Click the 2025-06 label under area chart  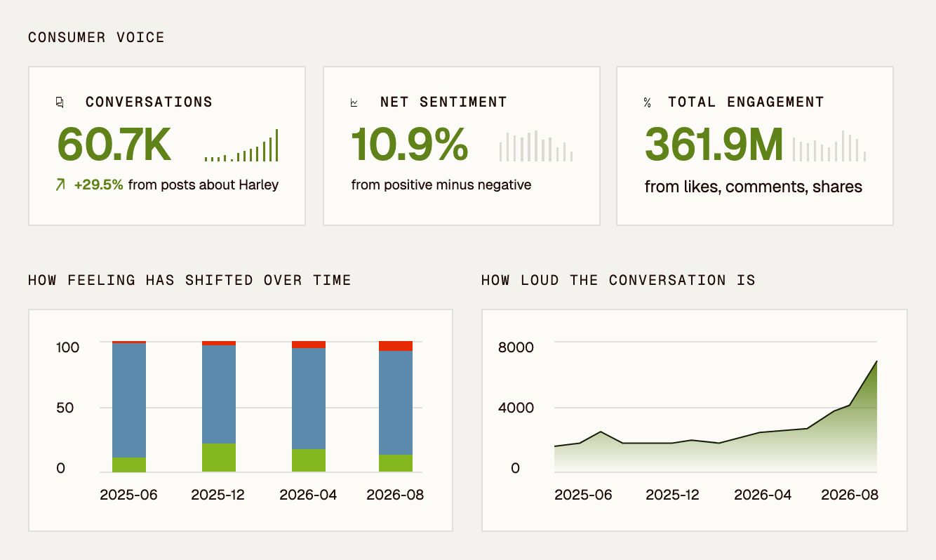(x=583, y=495)
